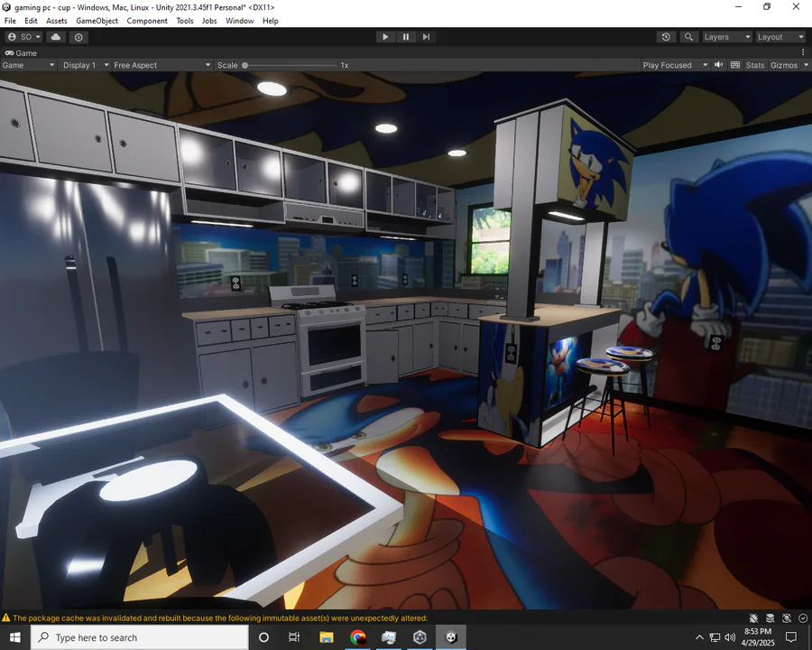Viewport: 812px width, 650px height.
Task: Open the Game view options kebab menu
Action: click(x=803, y=52)
